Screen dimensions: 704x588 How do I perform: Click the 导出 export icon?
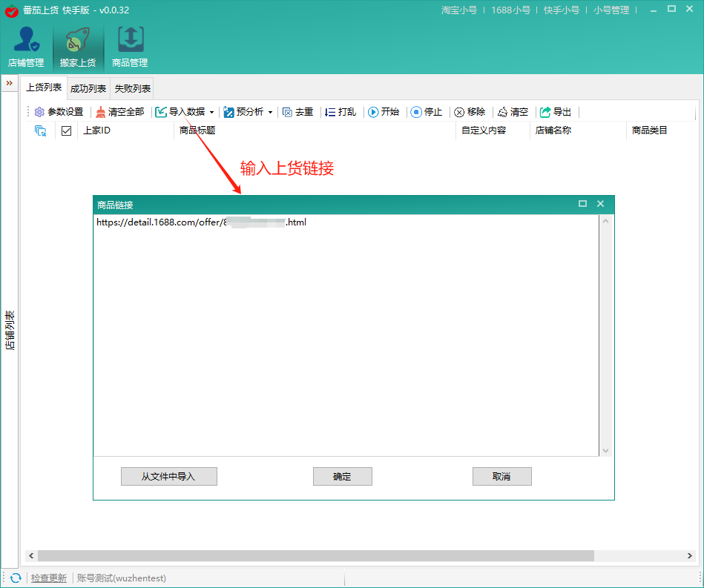click(x=545, y=112)
